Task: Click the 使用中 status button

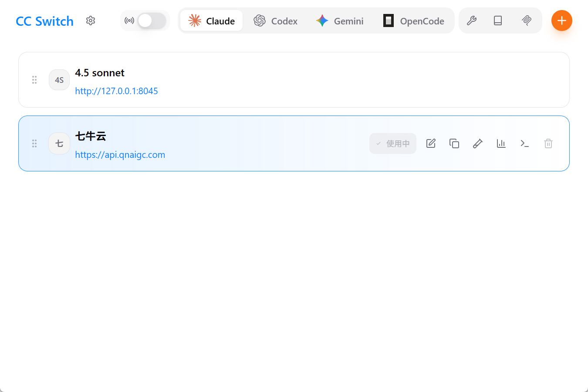Action: tap(393, 143)
